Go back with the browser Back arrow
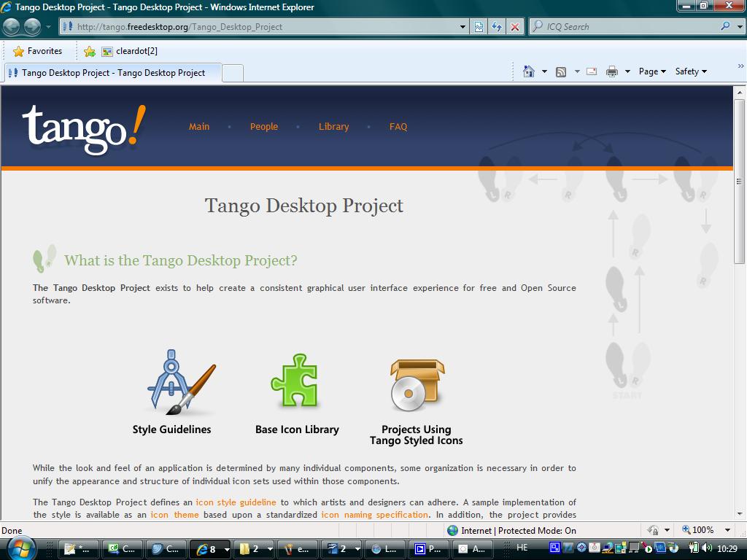The image size is (747, 560). pyautogui.click(x=11, y=27)
